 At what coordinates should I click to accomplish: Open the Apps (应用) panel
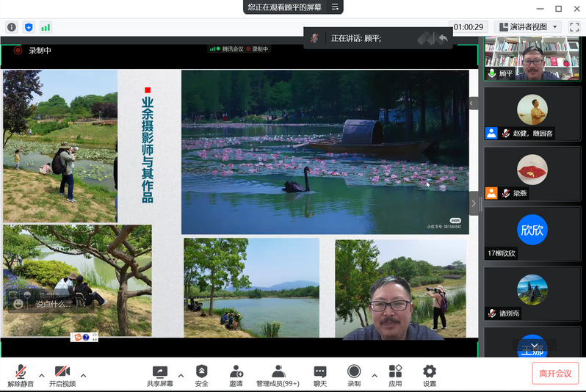(x=395, y=375)
